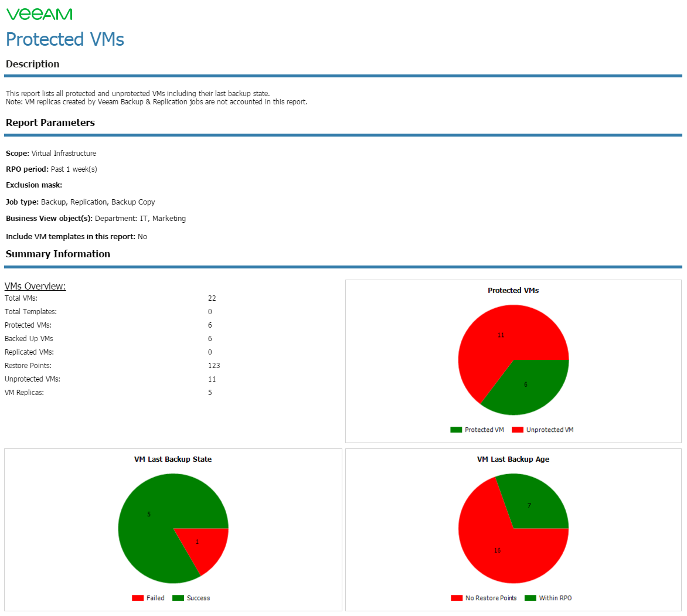
Task: Click the 'VM Last Backup State' chart title
Action: (x=172, y=459)
